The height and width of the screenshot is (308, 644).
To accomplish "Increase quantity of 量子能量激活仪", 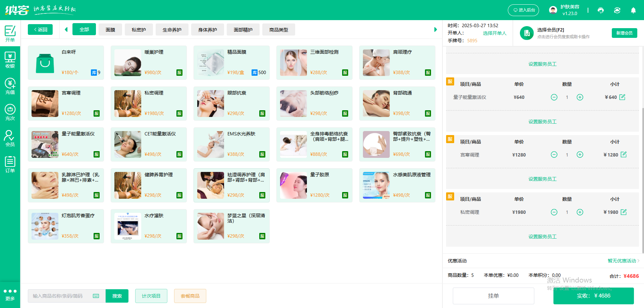I will [x=580, y=97].
